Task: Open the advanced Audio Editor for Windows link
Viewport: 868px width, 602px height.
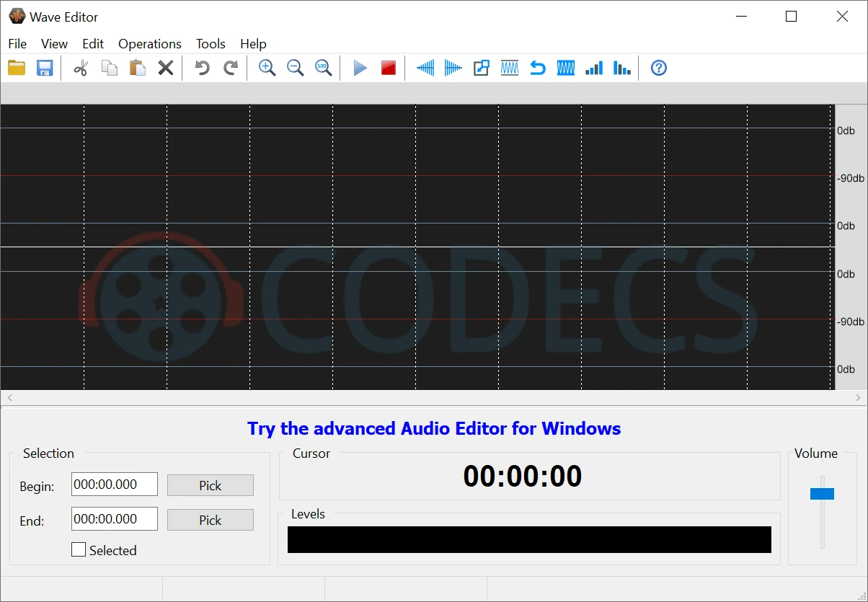Action: 434,429
